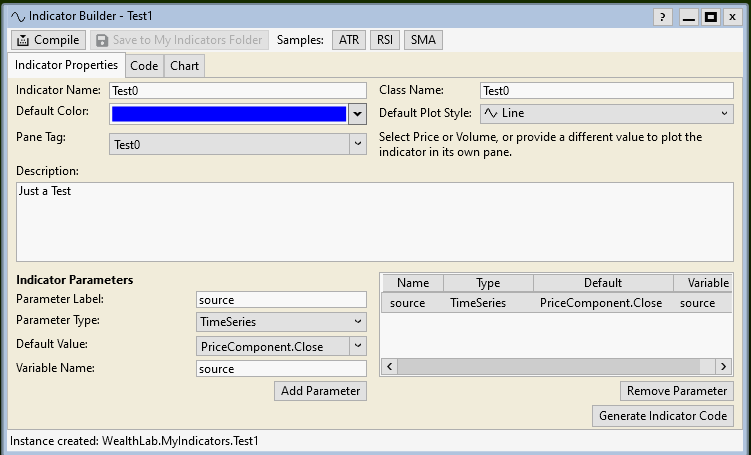Click the Add Parameter button

tap(320, 391)
